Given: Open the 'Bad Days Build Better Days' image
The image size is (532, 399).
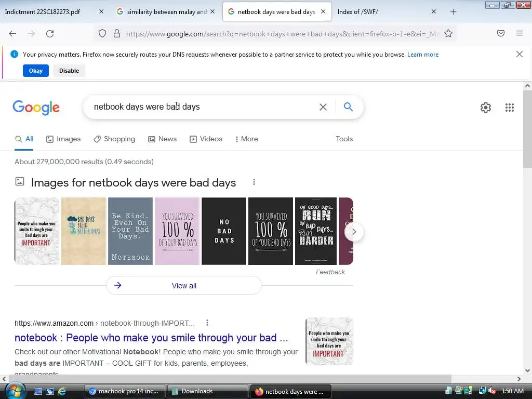Looking at the screenshot, I should (84, 231).
